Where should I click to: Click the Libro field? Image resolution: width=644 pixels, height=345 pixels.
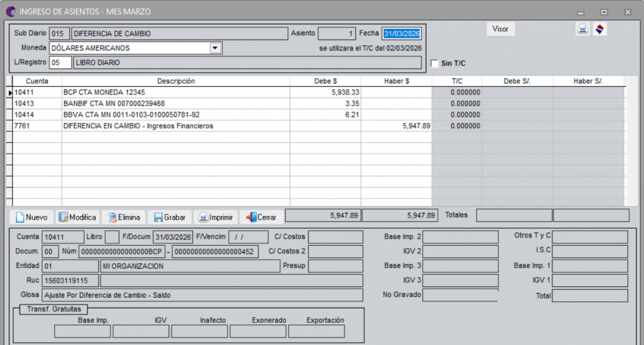coord(112,237)
